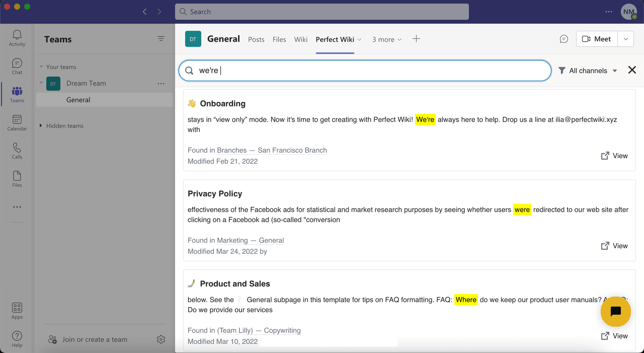
Task: Click the teams filter icon
Action: click(161, 39)
